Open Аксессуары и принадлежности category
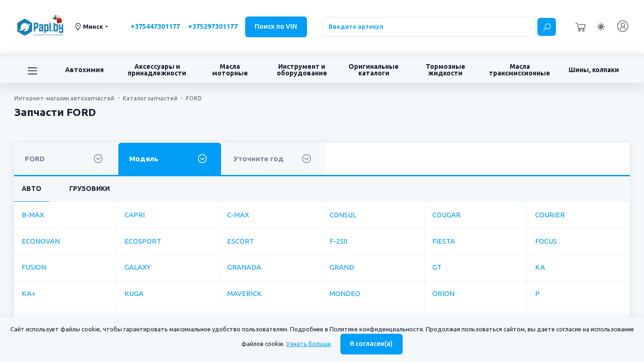The image size is (644, 362). pyautogui.click(x=157, y=70)
